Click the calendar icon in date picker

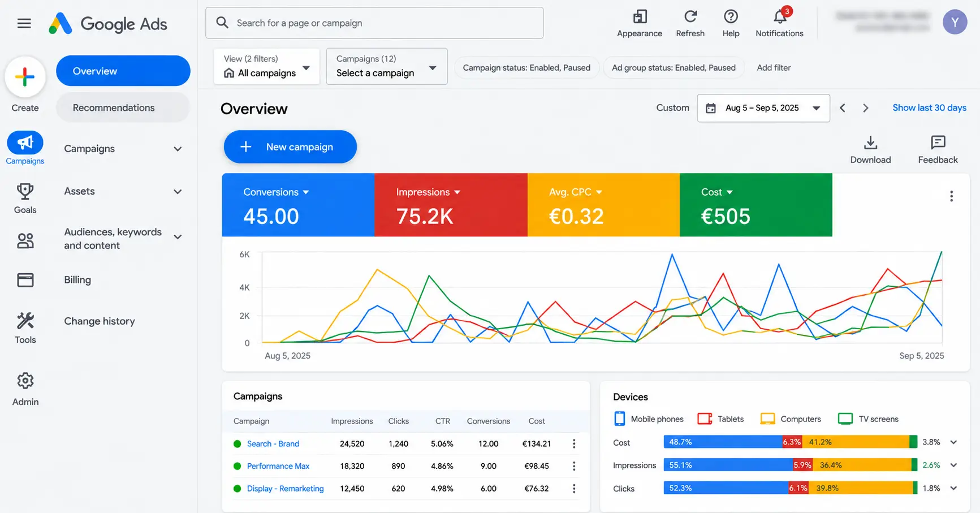[711, 108]
